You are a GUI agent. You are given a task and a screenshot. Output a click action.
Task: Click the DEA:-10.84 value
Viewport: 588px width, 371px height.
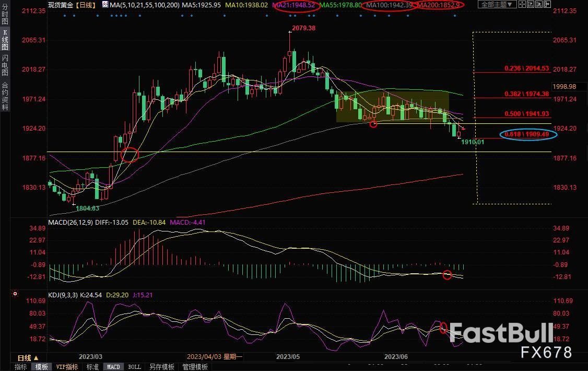(149, 223)
